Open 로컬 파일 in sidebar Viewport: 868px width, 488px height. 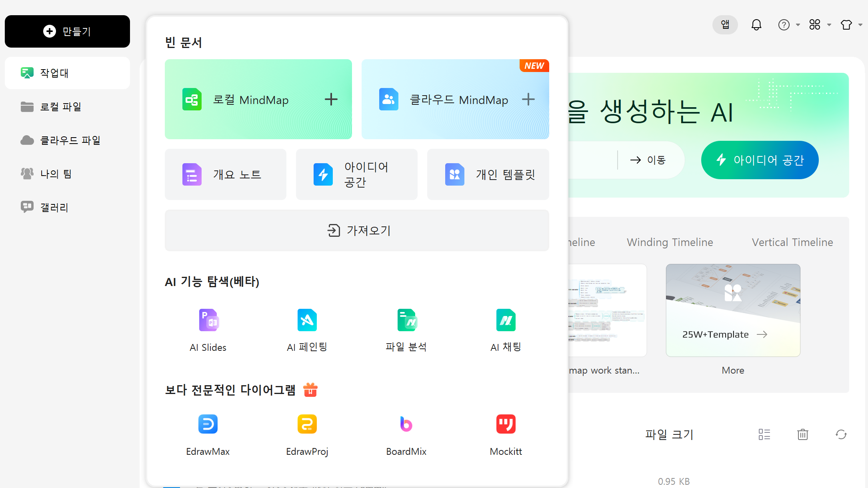point(67,107)
